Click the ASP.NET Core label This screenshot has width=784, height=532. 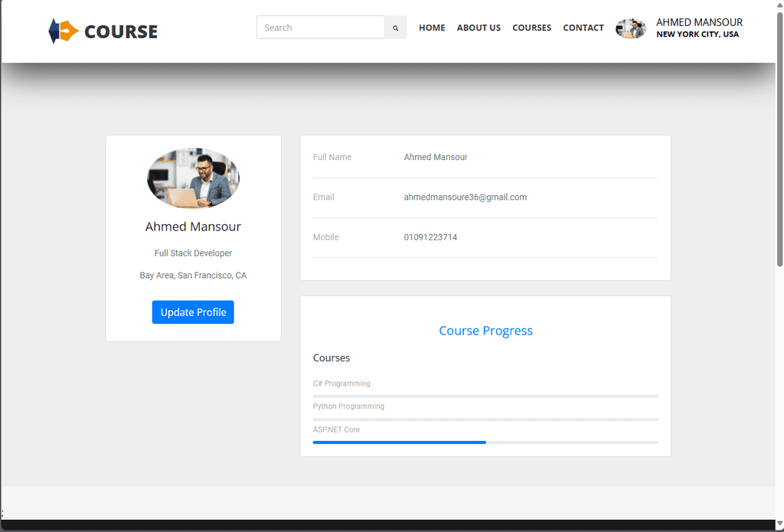[x=336, y=429]
